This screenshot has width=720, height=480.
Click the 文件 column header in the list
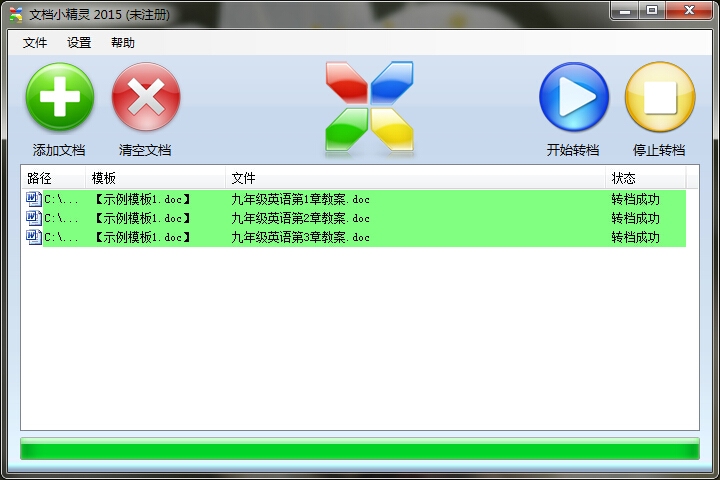[415, 178]
